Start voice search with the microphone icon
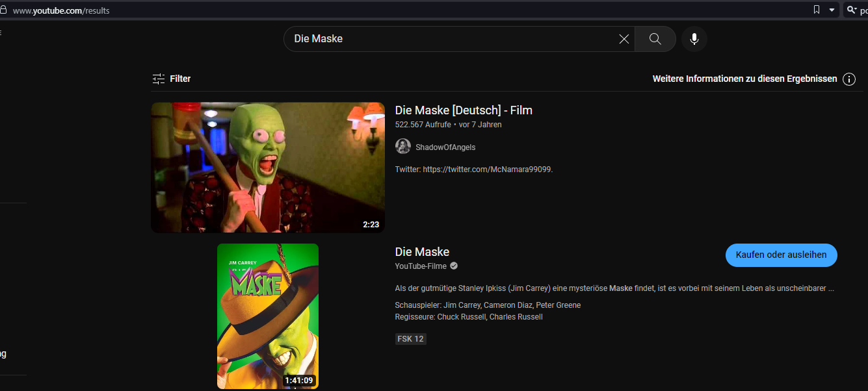This screenshot has width=868, height=391. click(694, 39)
